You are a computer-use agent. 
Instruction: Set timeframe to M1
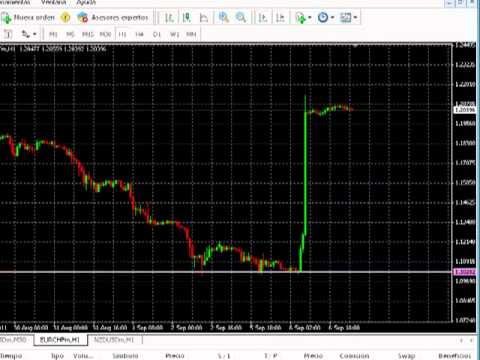point(53,34)
